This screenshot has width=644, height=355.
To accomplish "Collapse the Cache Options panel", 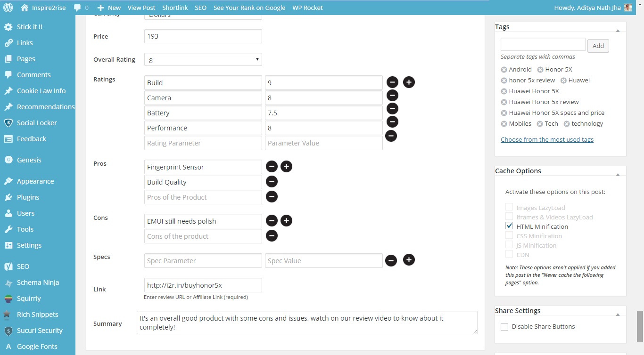I will click(x=618, y=175).
